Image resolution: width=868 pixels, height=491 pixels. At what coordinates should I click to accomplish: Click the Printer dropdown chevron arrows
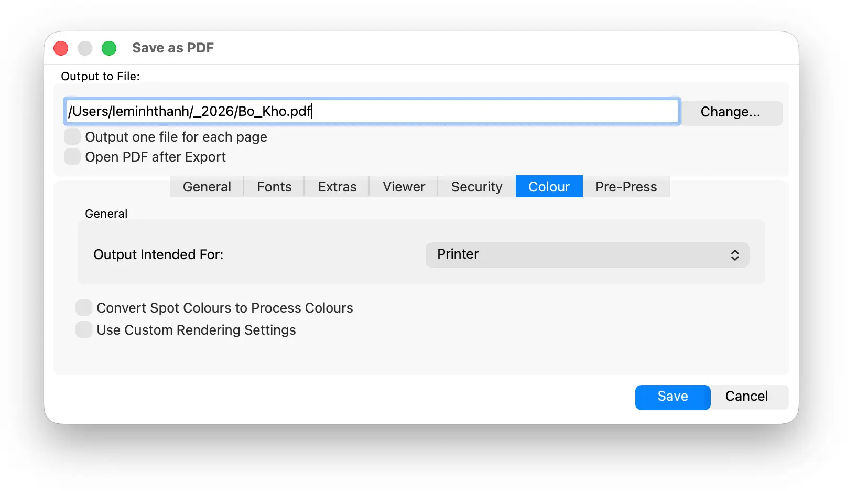point(735,255)
